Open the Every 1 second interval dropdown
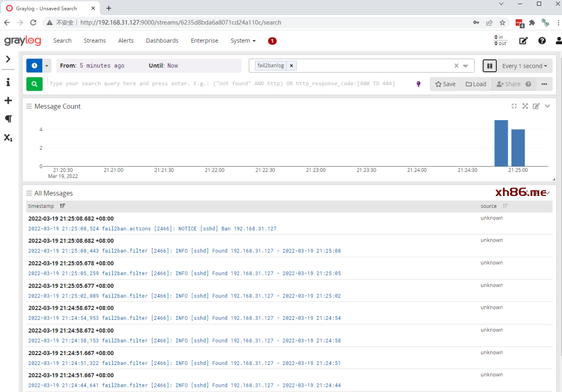The width and height of the screenshot is (562, 392). [x=525, y=66]
